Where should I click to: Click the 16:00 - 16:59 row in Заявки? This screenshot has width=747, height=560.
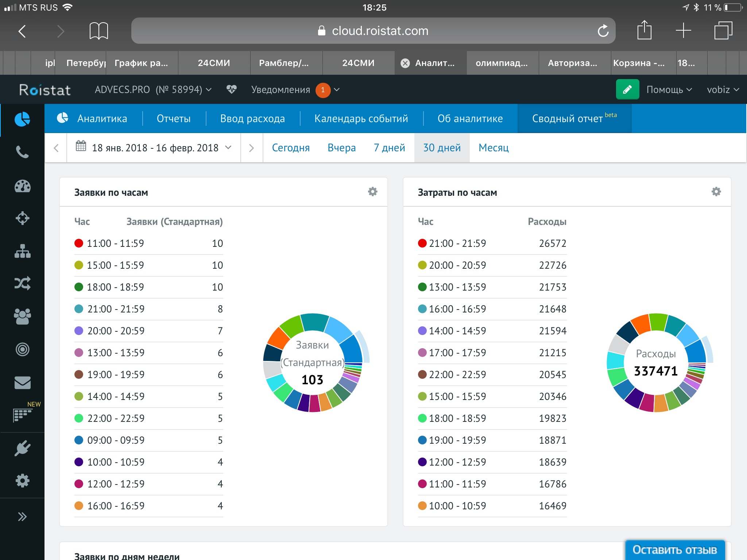(x=149, y=506)
